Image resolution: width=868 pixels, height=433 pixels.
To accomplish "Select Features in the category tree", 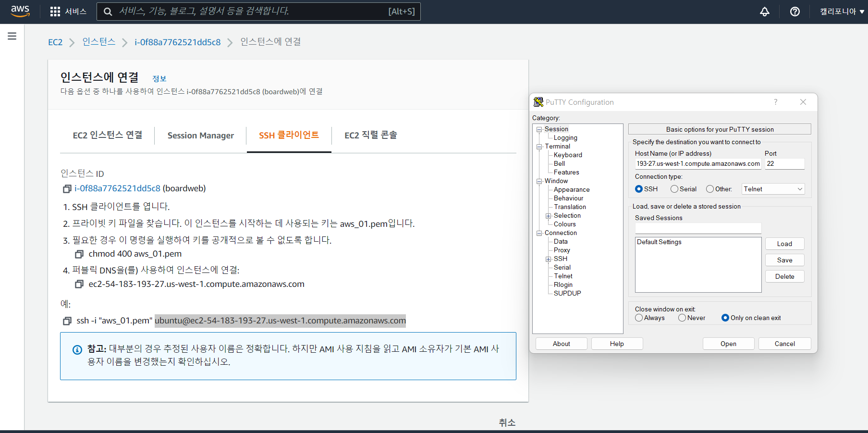I will coord(566,173).
